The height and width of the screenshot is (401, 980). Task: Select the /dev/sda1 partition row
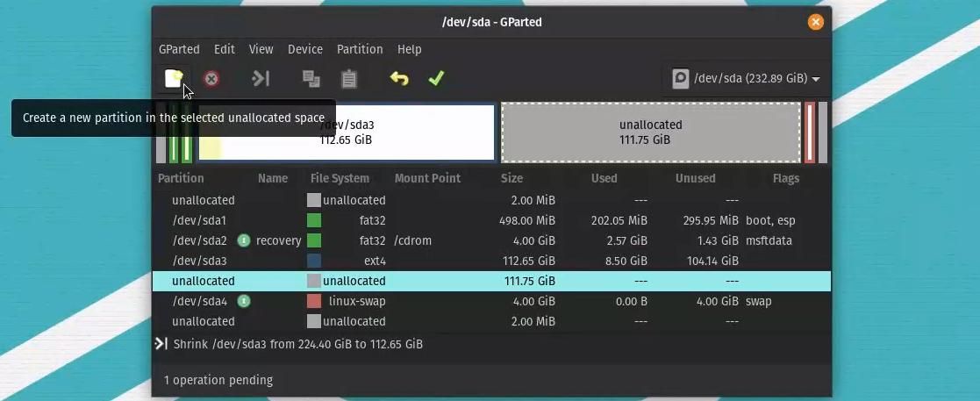click(x=491, y=220)
